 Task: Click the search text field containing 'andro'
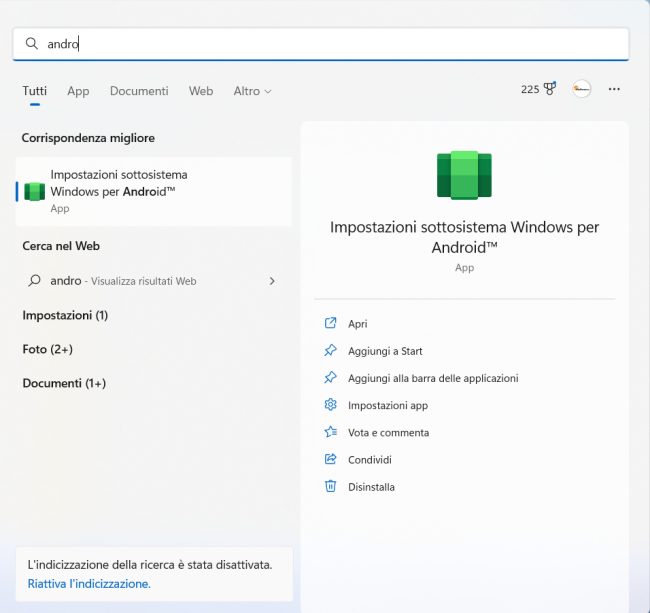321,44
